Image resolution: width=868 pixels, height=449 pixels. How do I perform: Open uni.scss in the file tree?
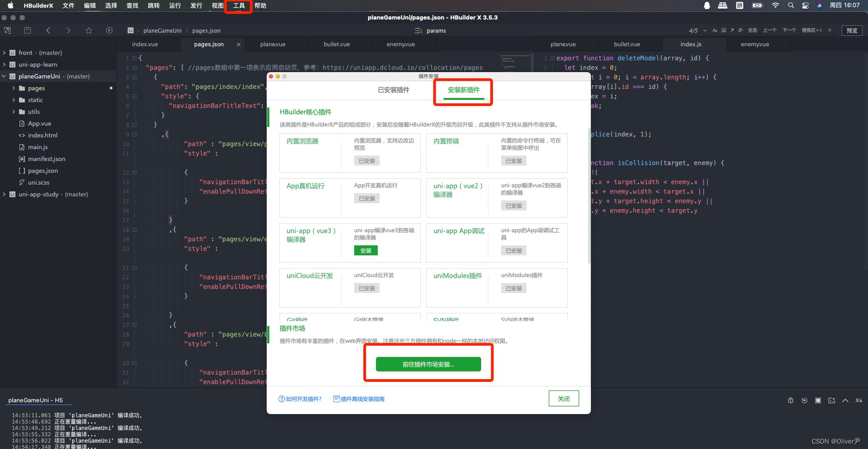click(x=39, y=182)
